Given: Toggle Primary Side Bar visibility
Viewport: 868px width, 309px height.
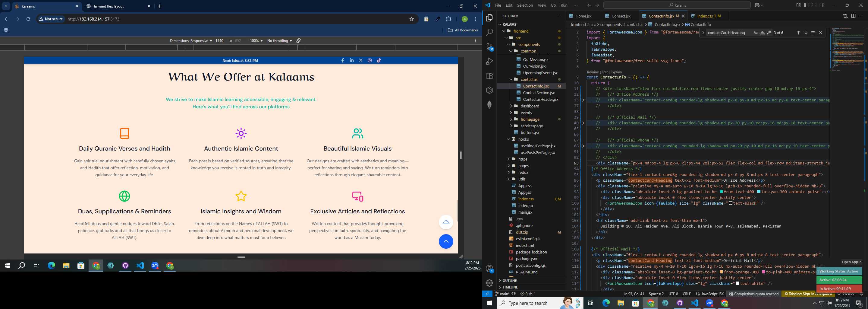Looking at the screenshot, I should [806, 5].
